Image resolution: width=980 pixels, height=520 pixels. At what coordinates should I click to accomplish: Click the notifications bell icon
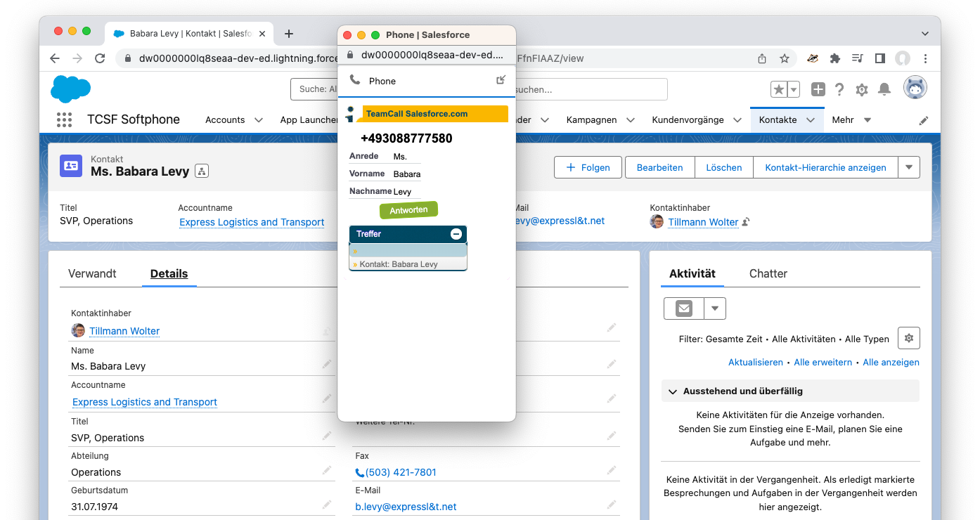coord(884,89)
